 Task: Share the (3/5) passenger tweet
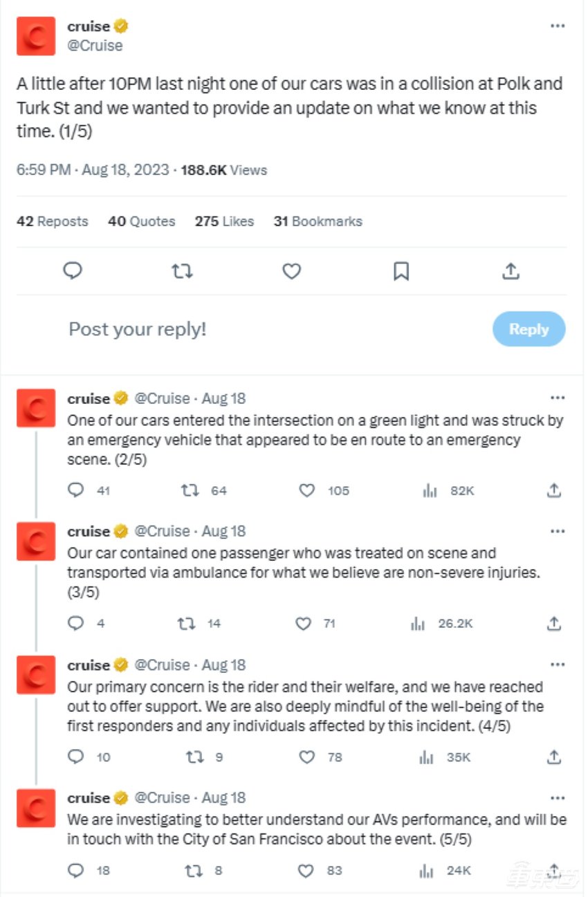553,623
